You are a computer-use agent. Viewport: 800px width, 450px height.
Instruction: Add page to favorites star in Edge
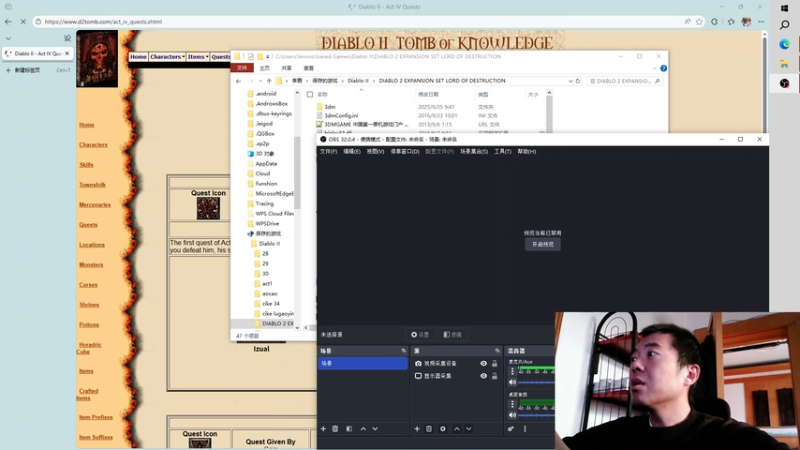[699, 22]
